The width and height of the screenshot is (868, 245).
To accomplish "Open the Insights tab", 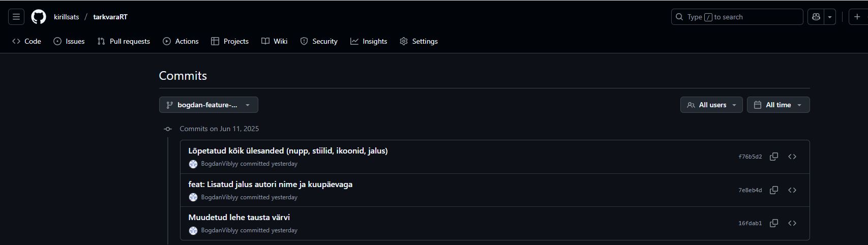I will coord(369,41).
